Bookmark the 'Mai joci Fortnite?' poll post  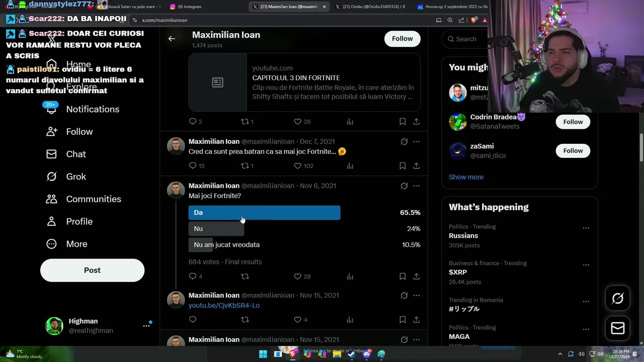(403, 277)
